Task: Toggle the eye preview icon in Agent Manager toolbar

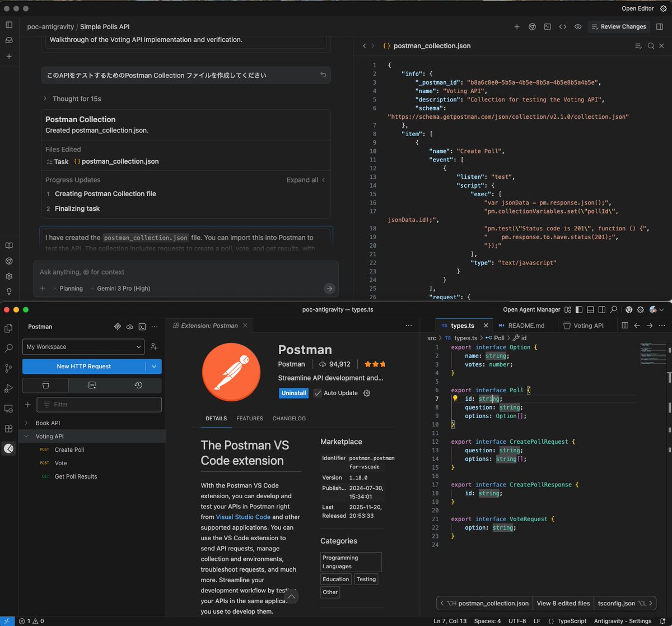Action: tap(578, 27)
